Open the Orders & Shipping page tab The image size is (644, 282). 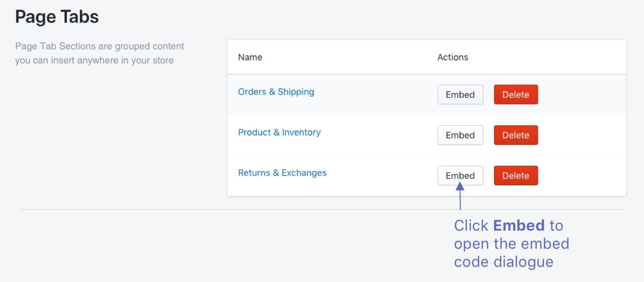tap(276, 92)
